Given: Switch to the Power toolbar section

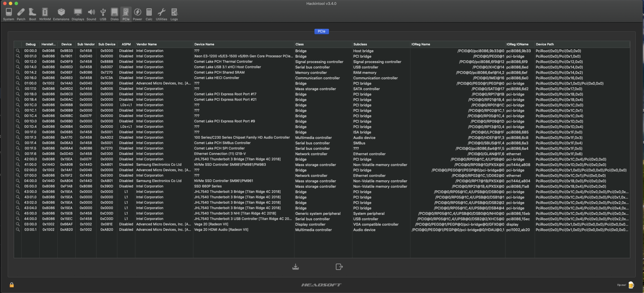Looking at the screenshot, I should 138,14.
